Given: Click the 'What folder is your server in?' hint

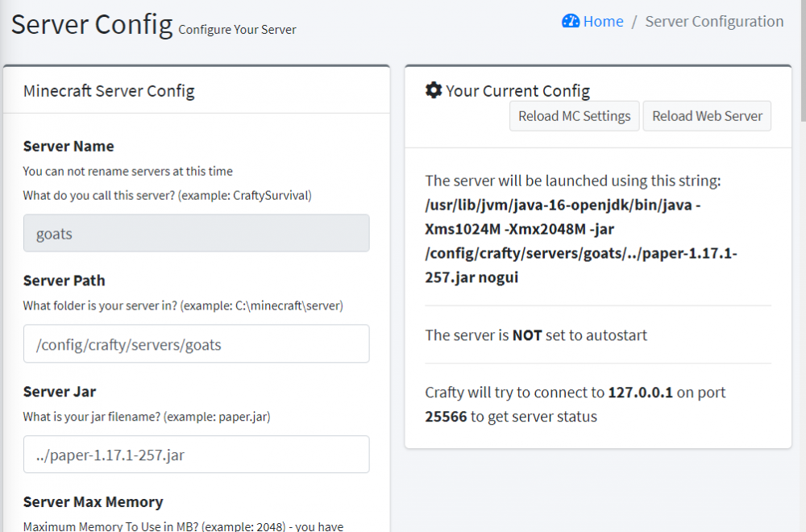Looking at the screenshot, I should pos(183,305).
